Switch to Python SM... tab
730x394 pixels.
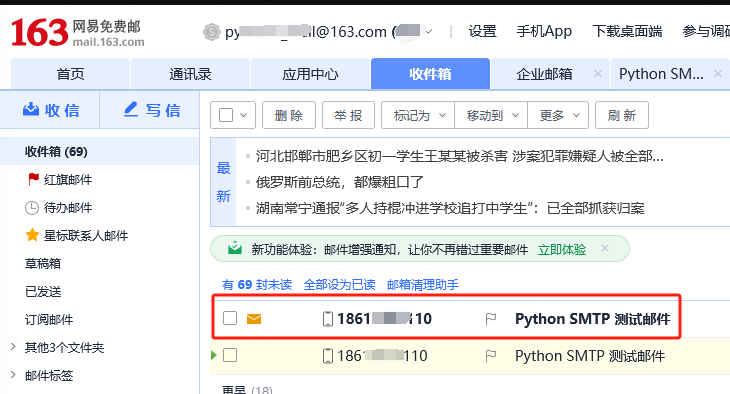pos(661,74)
